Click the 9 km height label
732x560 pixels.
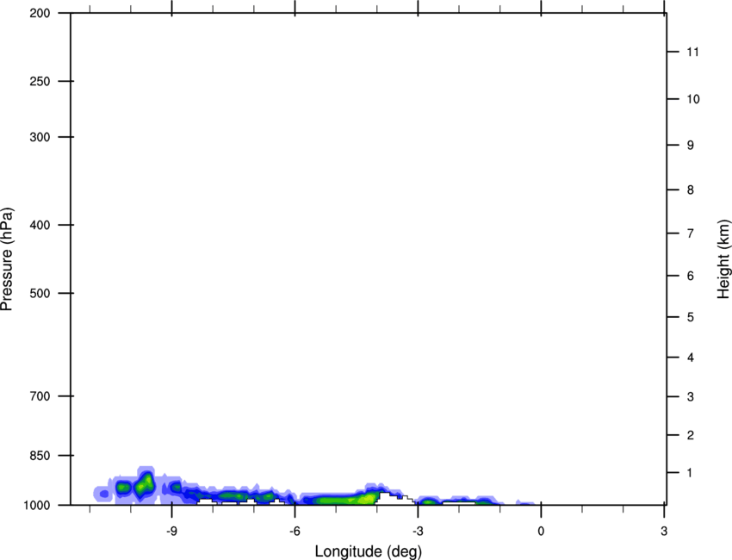coord(691,146)
